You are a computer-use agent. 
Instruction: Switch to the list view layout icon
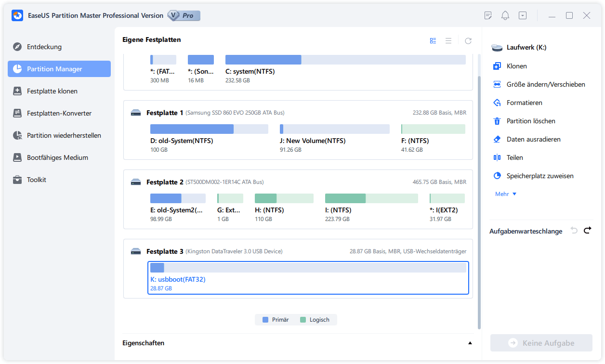(x=448, y=41)
